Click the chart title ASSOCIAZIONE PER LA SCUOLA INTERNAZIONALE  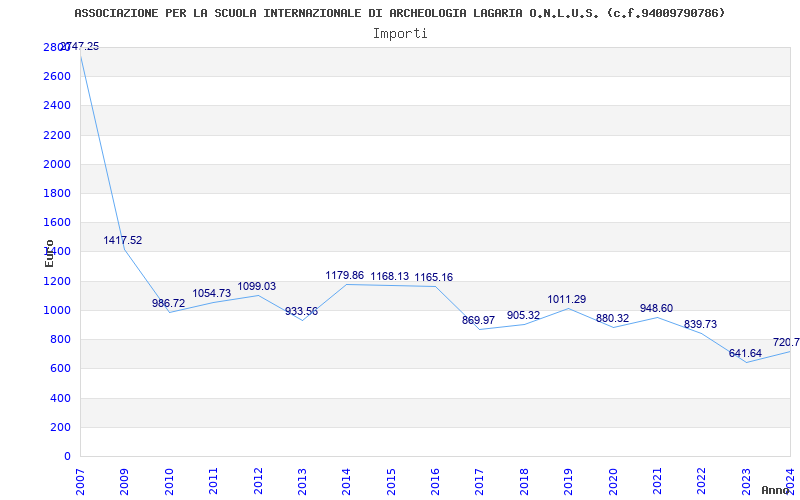[399, 13]
